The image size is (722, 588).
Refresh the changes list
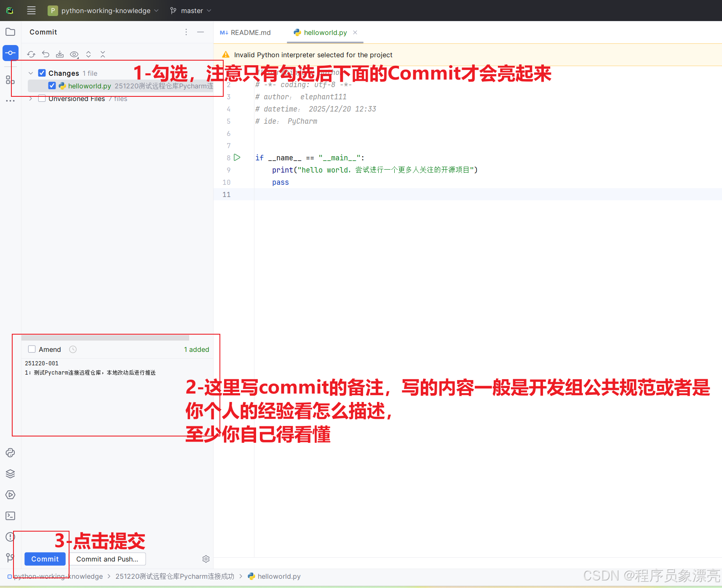click(x=31, y=54)
